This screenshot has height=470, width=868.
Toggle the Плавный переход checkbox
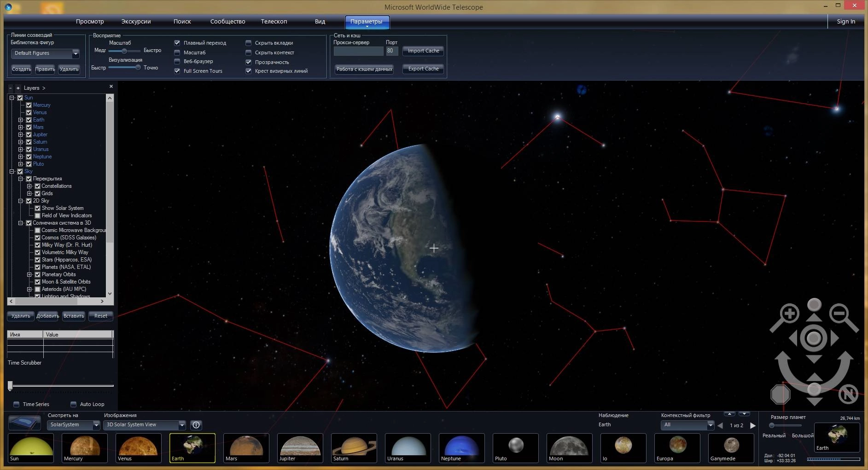click(x=177, y=43)
